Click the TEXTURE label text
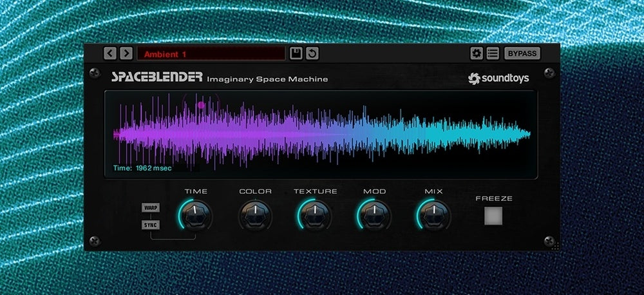This screenshot has width=644, height=295. tap(316, 191)
